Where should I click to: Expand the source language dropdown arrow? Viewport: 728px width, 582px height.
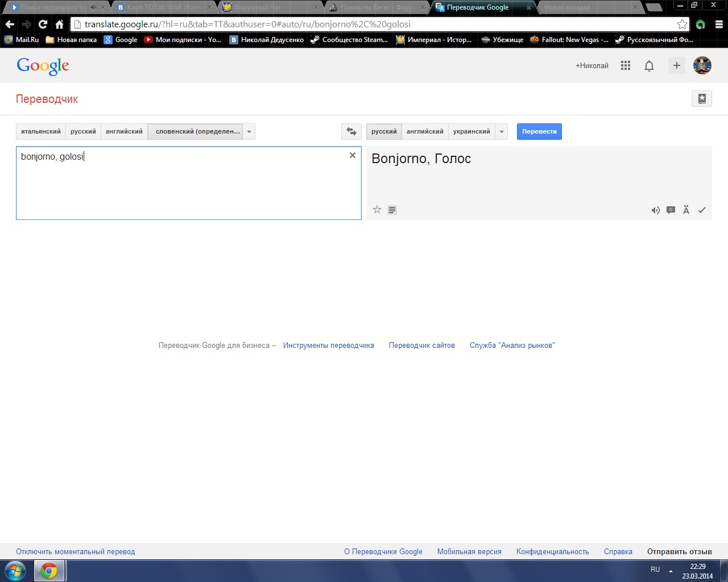coord(249,131)
